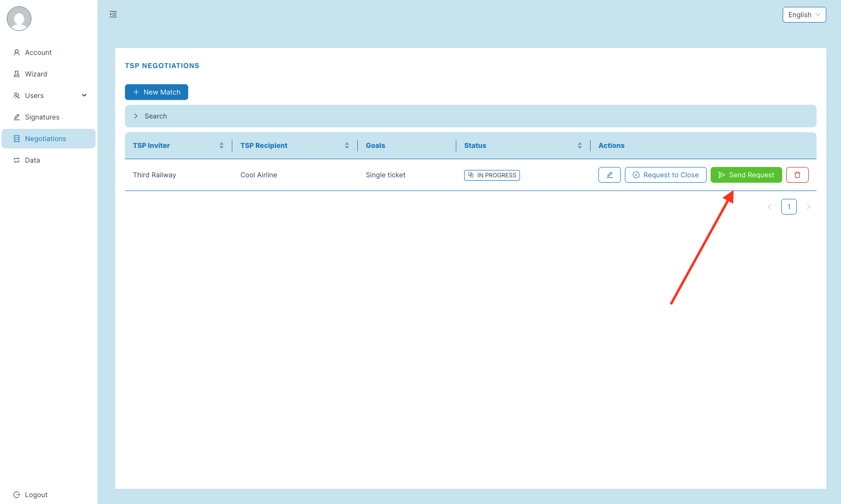
Task: Sort by TSP Recipient column arrows
Action: 347,145
